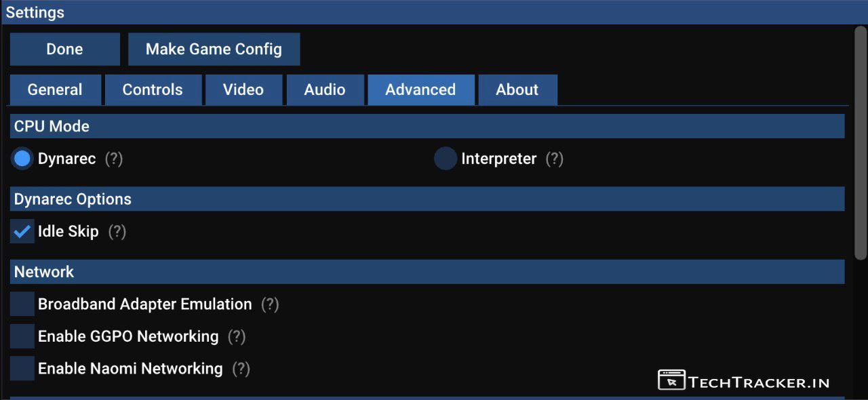
Task: Tick the Enable Naomi Networking checkbox
Action: tap(22, 369)
